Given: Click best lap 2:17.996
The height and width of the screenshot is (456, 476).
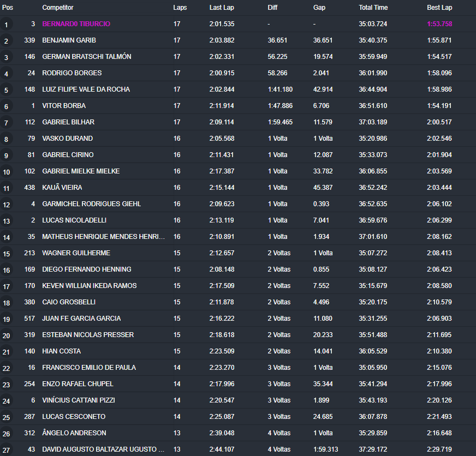Looking at the screenshot, I should [x=439, y=385].
